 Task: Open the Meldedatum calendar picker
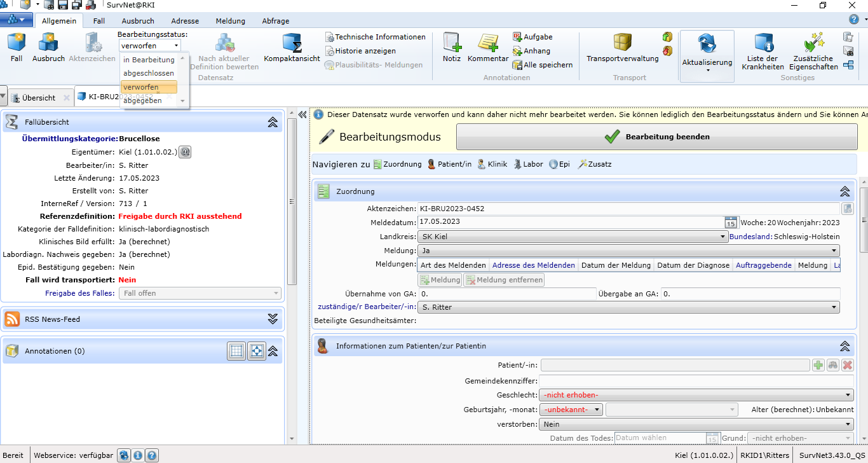point(731,223)
